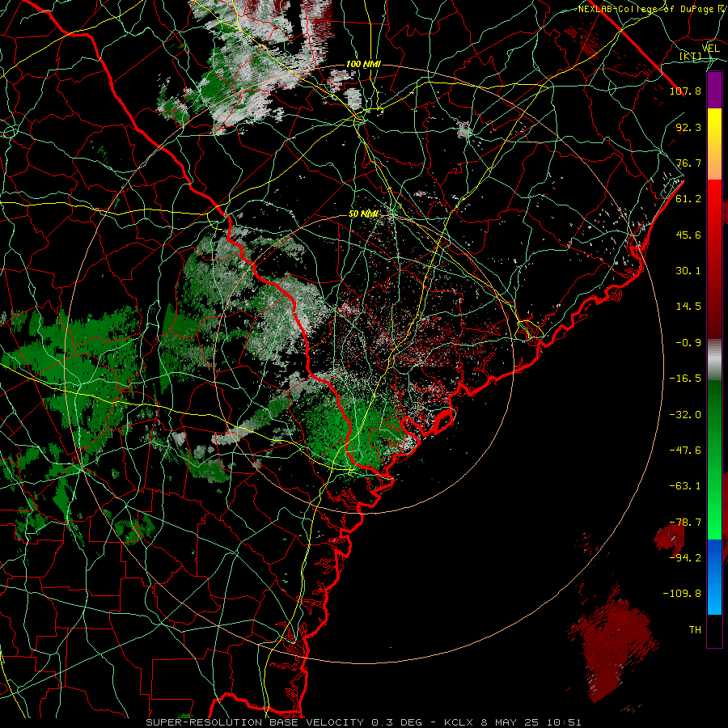
Task: Select the -109.8 legend value
Action: (x=682, y=594)
